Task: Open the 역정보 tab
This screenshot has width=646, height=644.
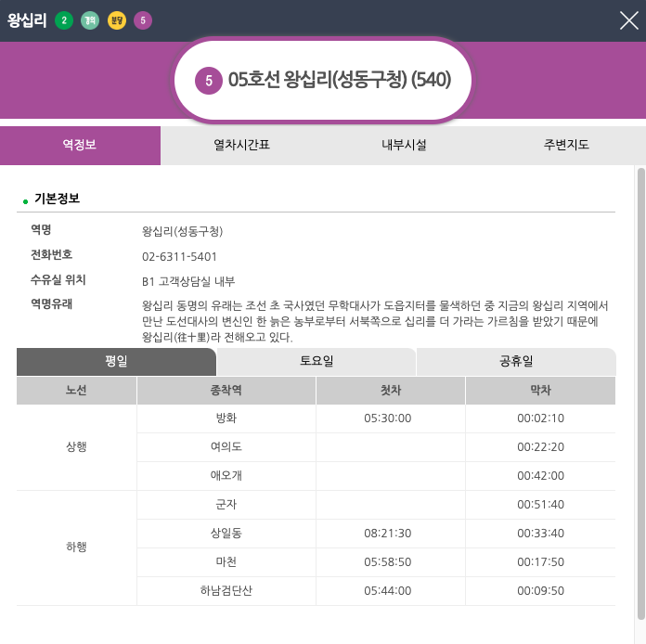Action: point(81,146)
